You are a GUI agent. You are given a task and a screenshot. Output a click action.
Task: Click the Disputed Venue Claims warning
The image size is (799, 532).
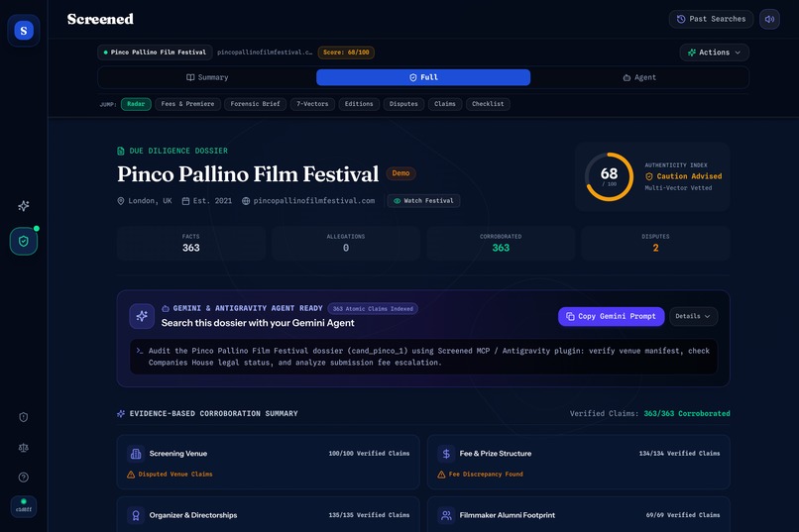[x=170, y=475]
